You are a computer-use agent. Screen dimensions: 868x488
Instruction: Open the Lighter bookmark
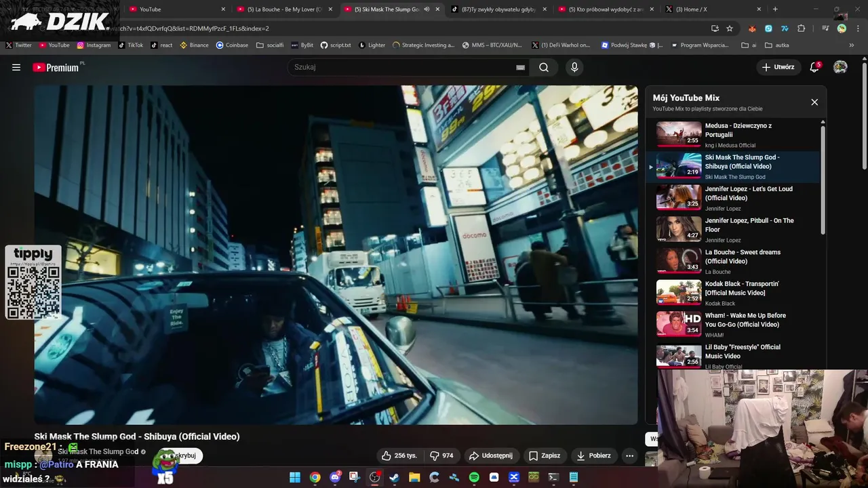[x=372, y=45]
